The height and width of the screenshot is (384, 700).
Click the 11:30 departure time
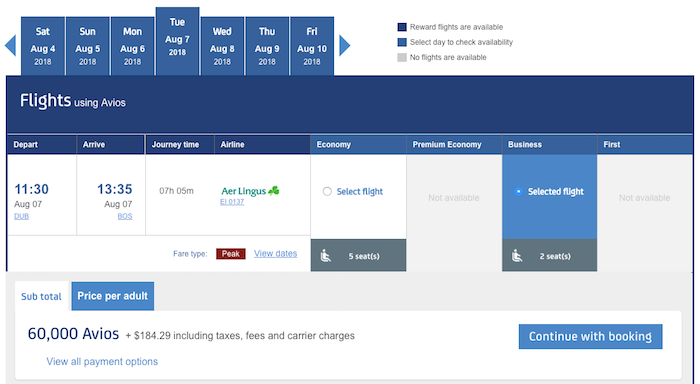31,189
